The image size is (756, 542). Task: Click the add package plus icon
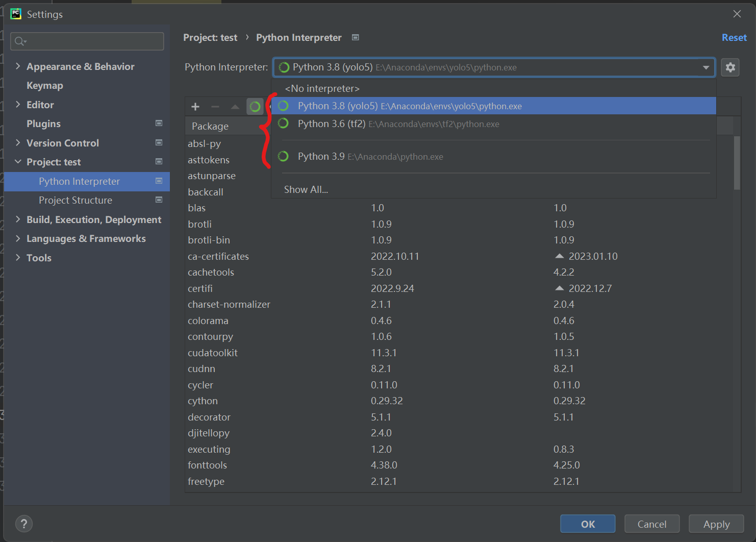tap(195, 107)
